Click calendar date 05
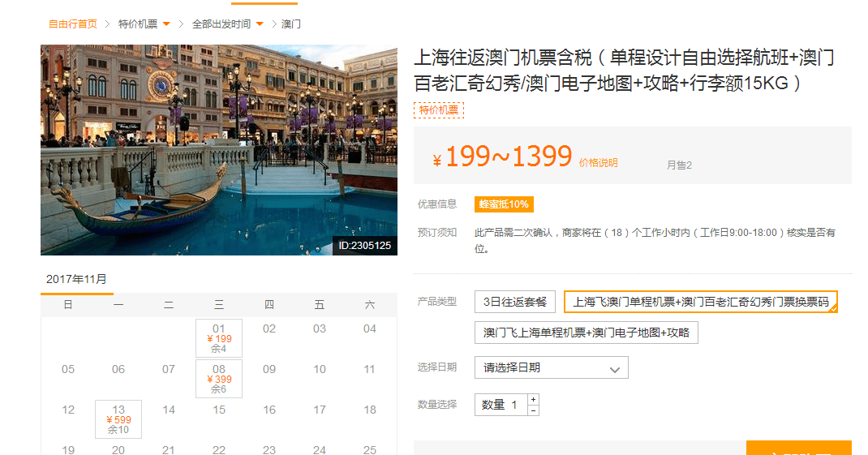This screenshot has width=868, height=455. click(x=68, y=369)
